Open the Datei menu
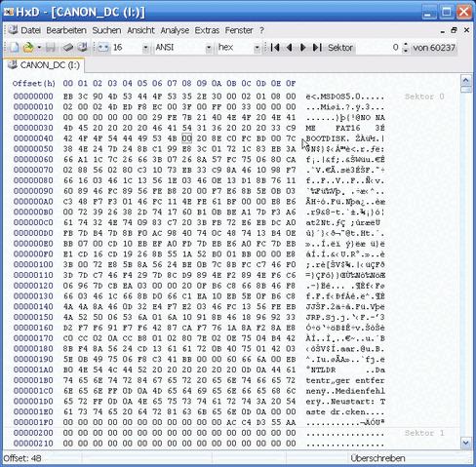The width and height of the screenshot is (476, 467). tap(31, 30)
